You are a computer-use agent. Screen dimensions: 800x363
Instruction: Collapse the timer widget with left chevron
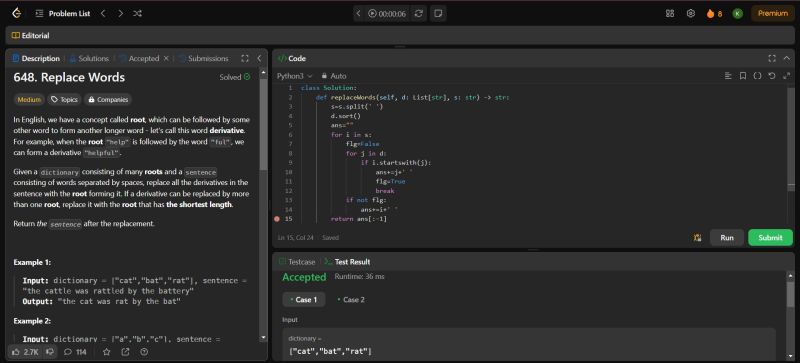point(358,14)
